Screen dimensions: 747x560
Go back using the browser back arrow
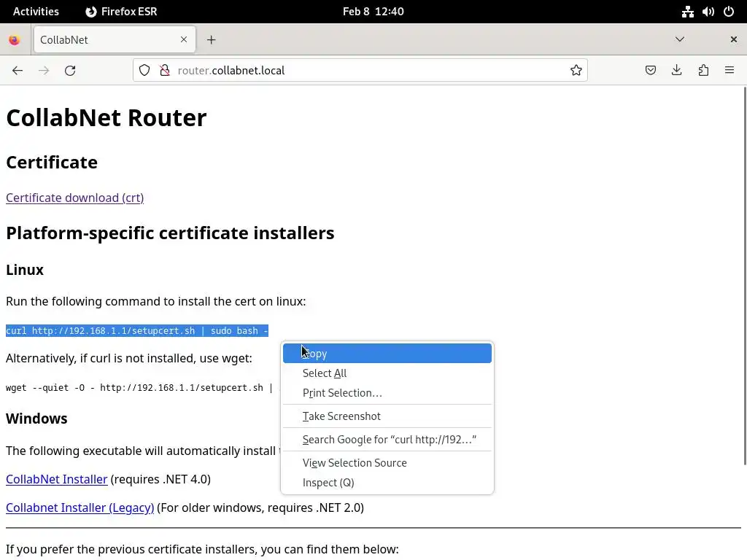pos(18,71)
